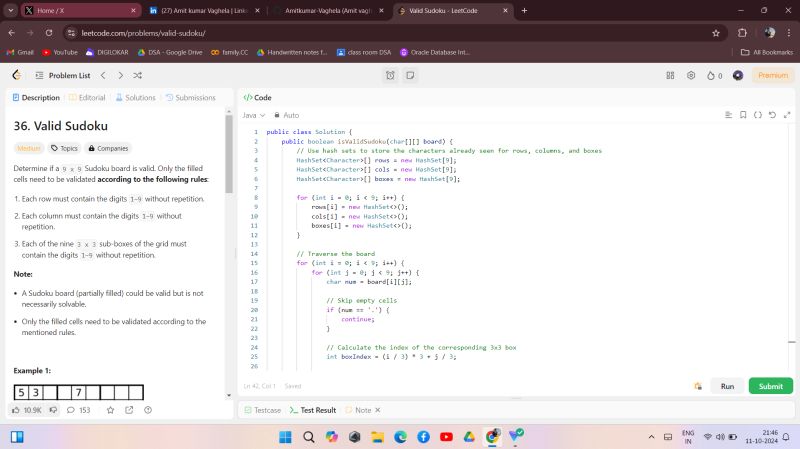Expand the Companies tag section
This screenshot has width=800, height=449.
(108, 148)
